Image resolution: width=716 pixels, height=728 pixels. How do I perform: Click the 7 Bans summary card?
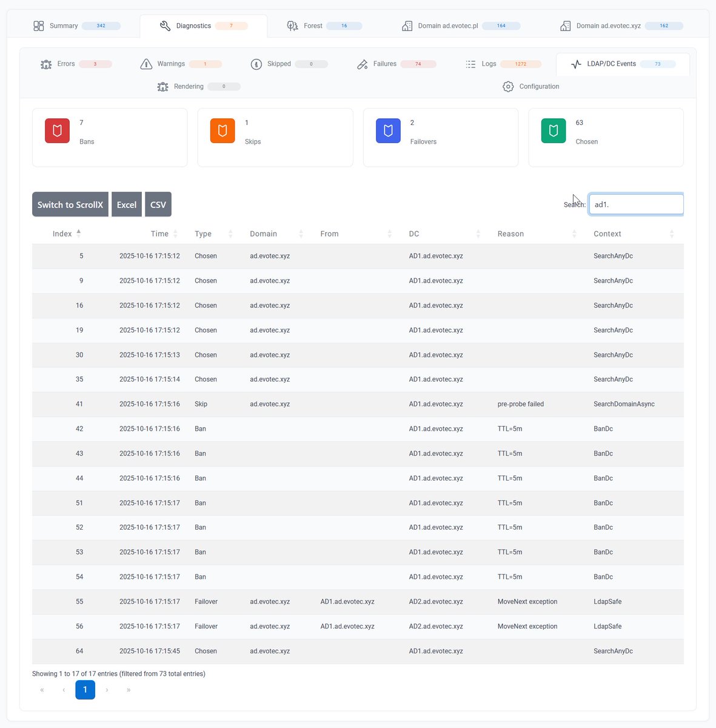(110, 138)
